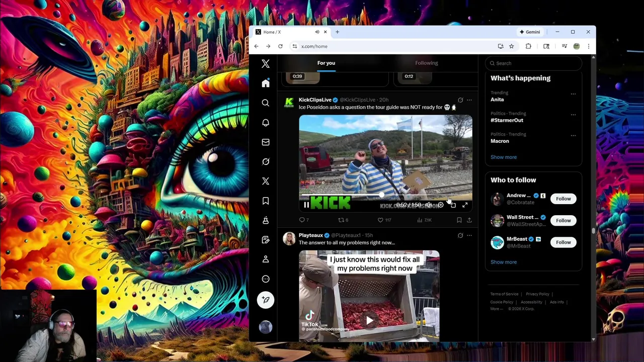Image resolution: width=644 pixels, height=362 pixels.
Task: Repost the KickClipsLive post
Action: tap(343, 220)
